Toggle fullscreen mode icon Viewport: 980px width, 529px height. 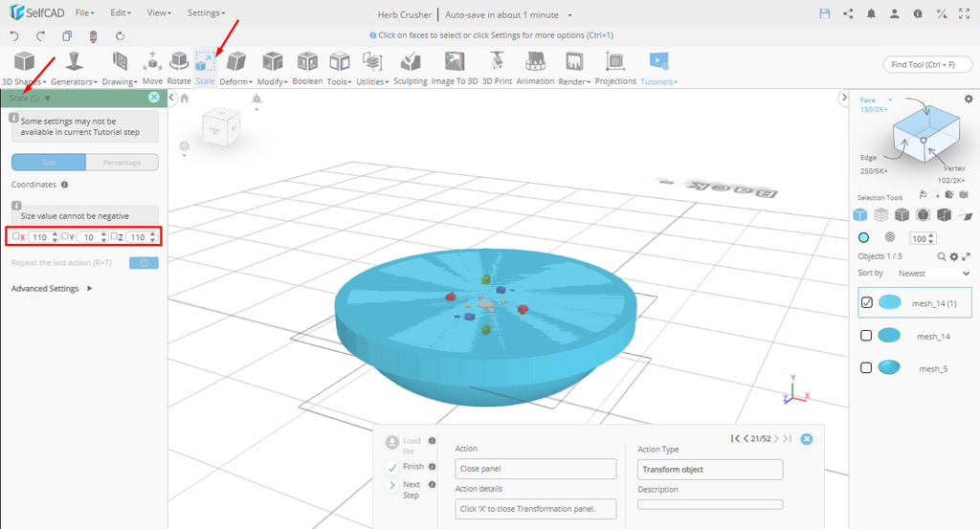tap(965, 13)
